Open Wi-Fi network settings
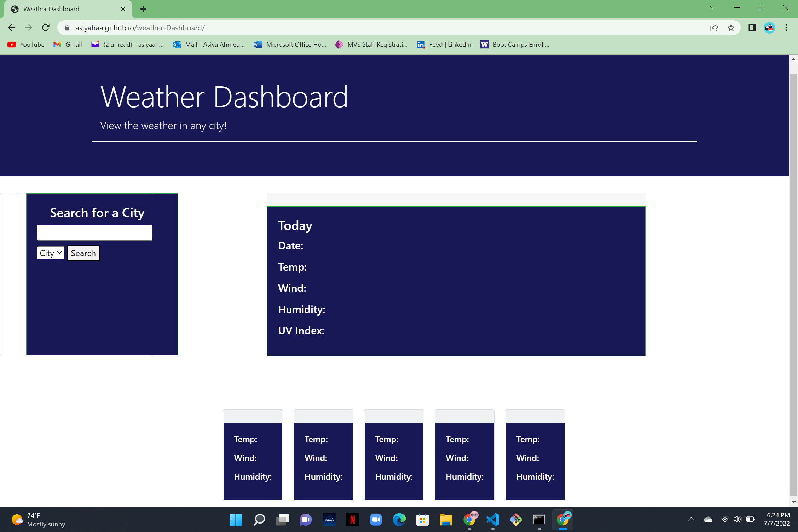This screenshot has height=532, width=798. tap(725, 520)
